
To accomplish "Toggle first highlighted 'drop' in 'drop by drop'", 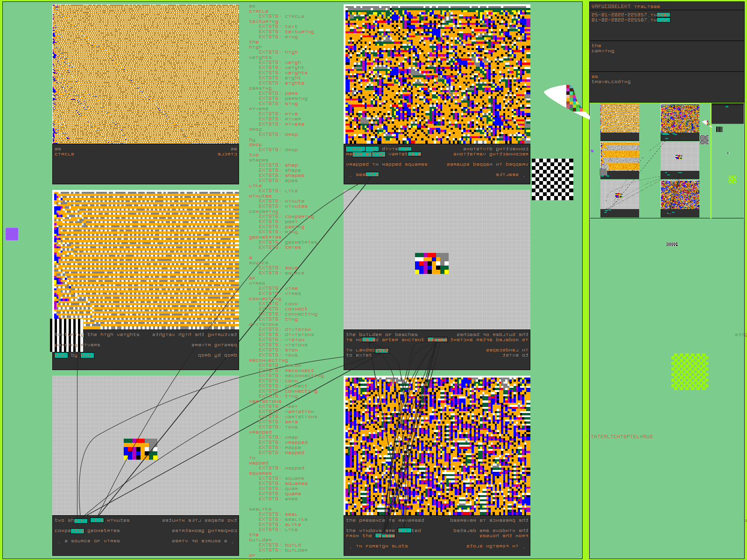I will [61, 355].
